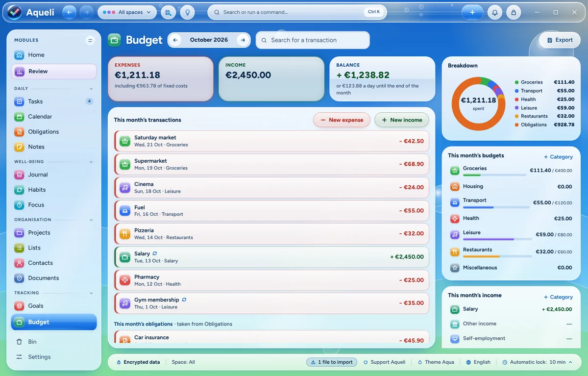Click the Expenses €1,211.18 summary card

tap(161, 79)
